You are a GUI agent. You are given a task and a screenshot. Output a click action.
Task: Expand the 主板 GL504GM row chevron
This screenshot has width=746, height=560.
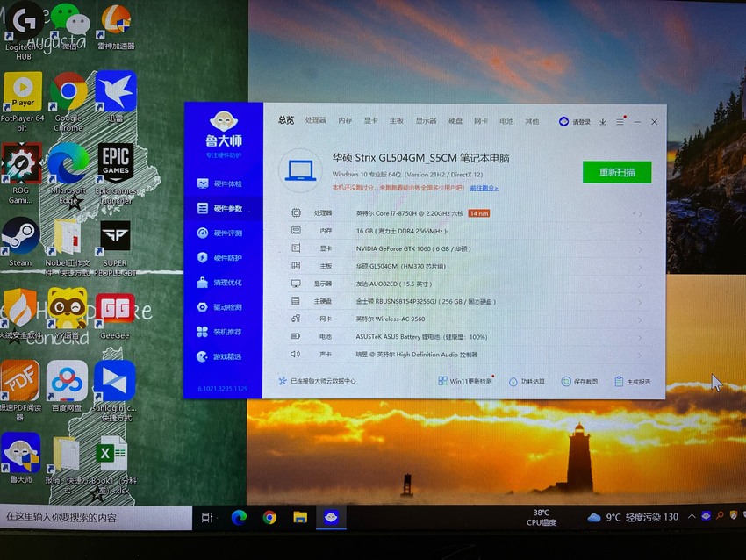click(x=640, y=267)
